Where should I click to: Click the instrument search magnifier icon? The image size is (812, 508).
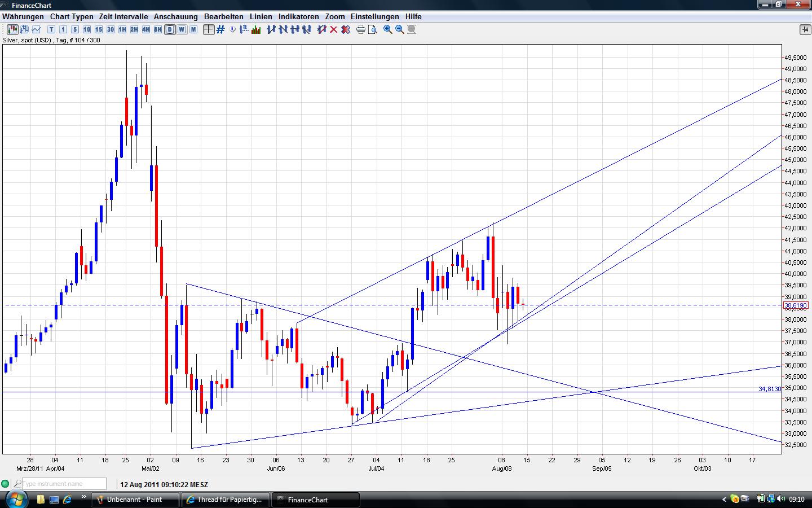(x=18, y=484)
